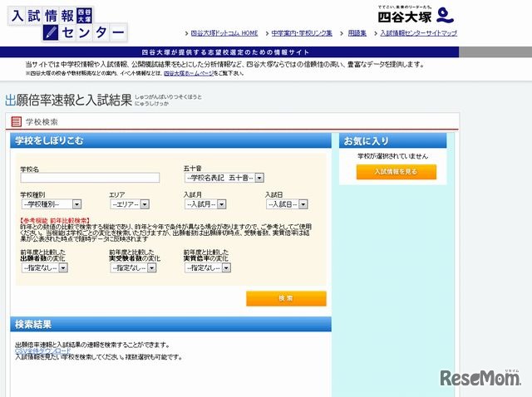Click the CSV全件ダウンロード link

(x=42, y=350)
